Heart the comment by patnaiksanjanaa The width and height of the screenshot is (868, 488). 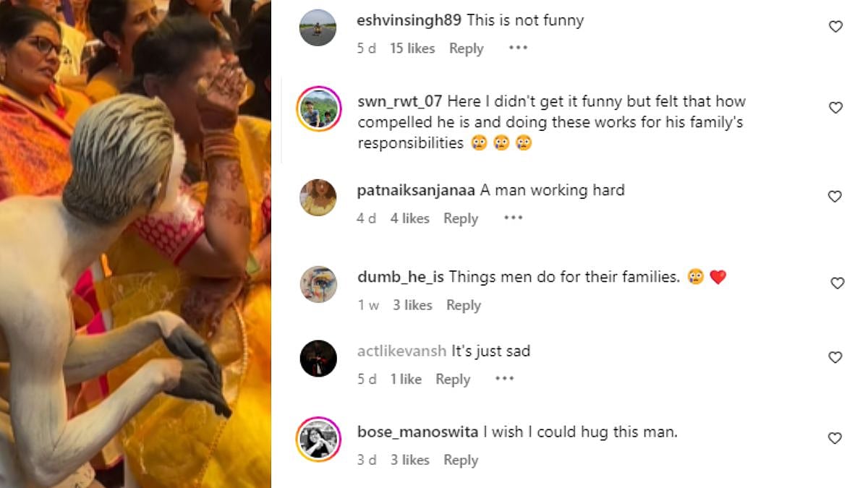pos(835,197)
